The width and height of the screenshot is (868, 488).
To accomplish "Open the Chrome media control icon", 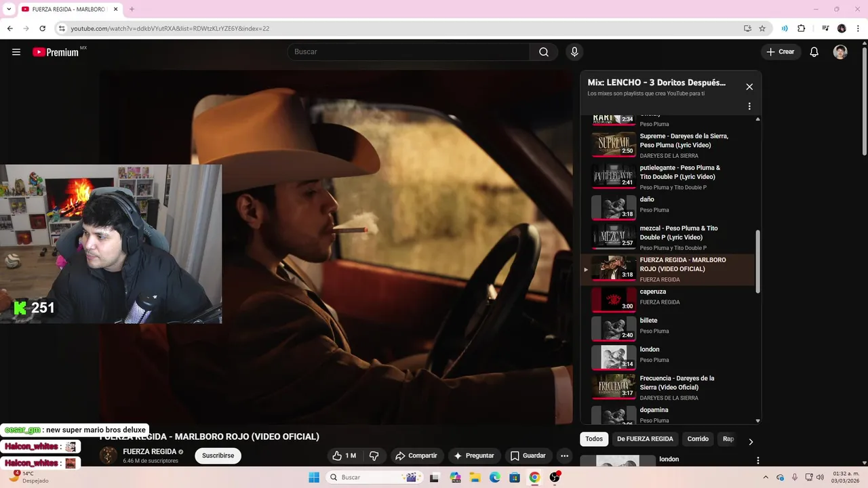I will click(x=825, y=28).
